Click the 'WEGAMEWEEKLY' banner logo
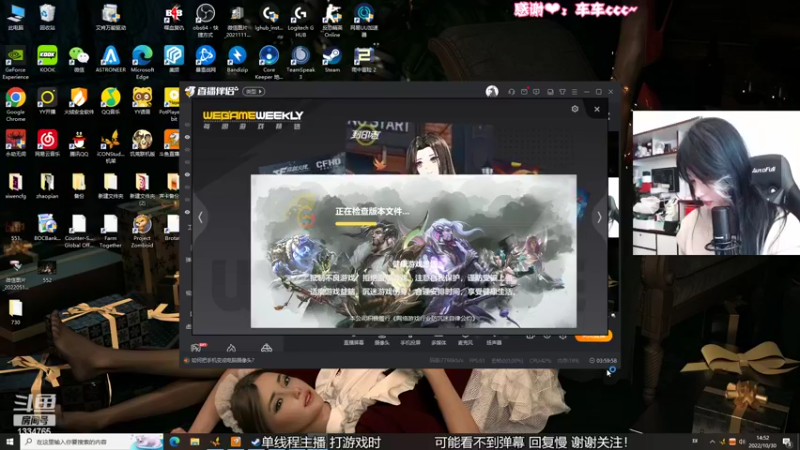The image size is (800, 450). [253, 116]
